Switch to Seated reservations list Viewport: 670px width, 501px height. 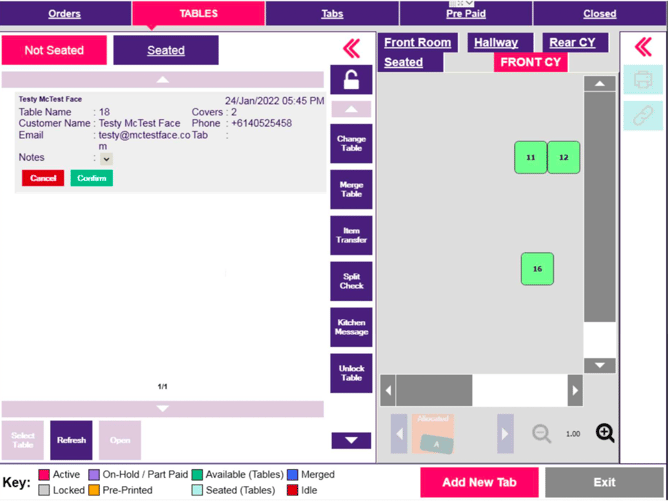click(x=165, y=50)
